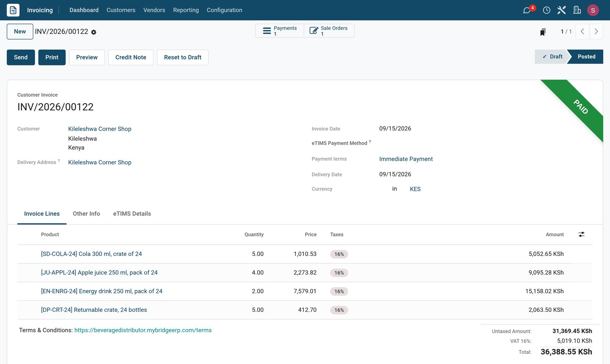Click the total 36,388.55 KSh
Screen dimensions: 610x364
tap(566, 352)
